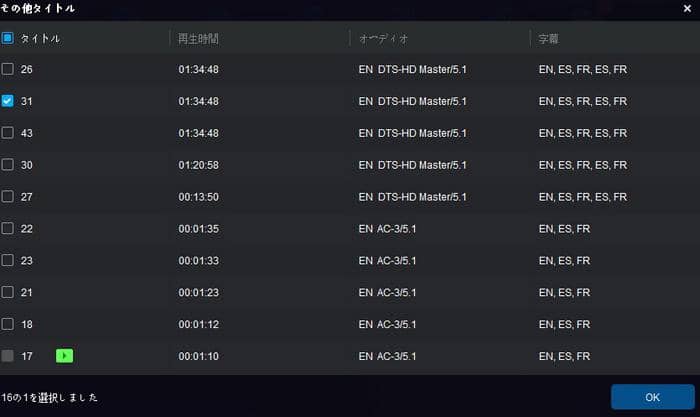Click the 01:20:58 duration of title 30

click(199, 165)
